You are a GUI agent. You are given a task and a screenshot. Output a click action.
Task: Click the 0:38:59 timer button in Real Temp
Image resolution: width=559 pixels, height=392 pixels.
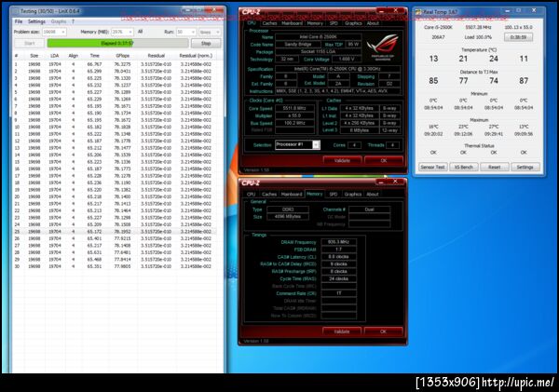point(518,37)
